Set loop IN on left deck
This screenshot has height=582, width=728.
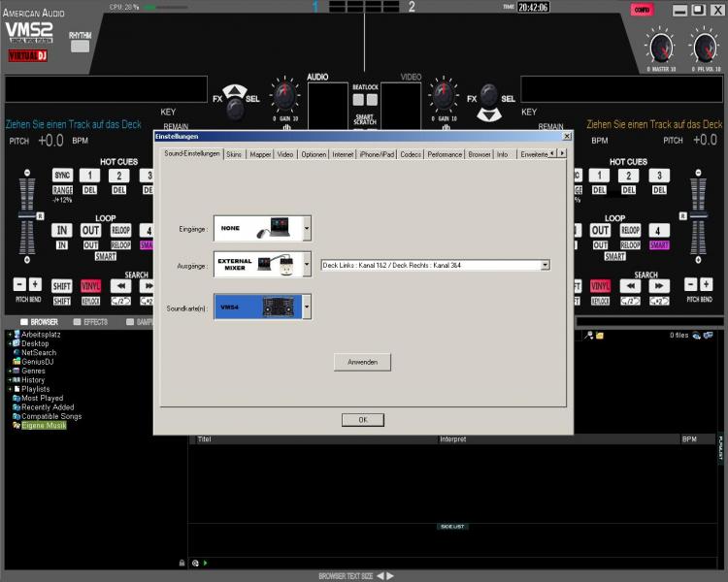(62, 230)
